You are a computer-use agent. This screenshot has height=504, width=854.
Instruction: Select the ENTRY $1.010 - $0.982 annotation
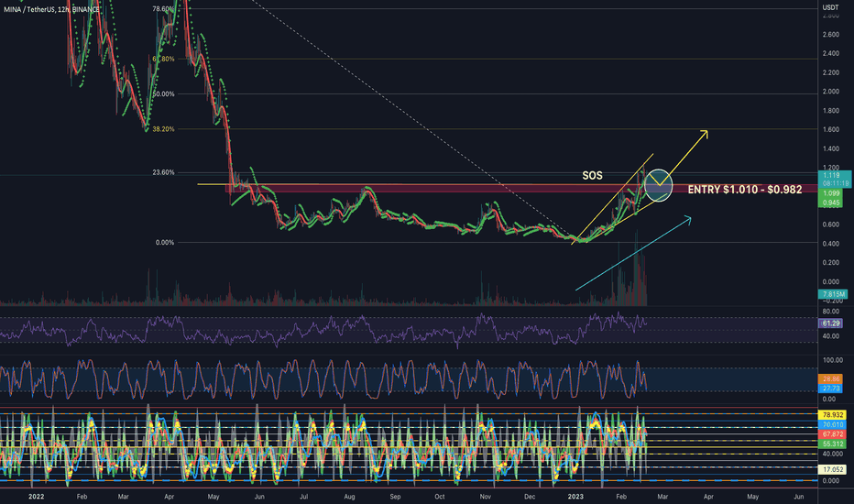click(x=745, y=190)
